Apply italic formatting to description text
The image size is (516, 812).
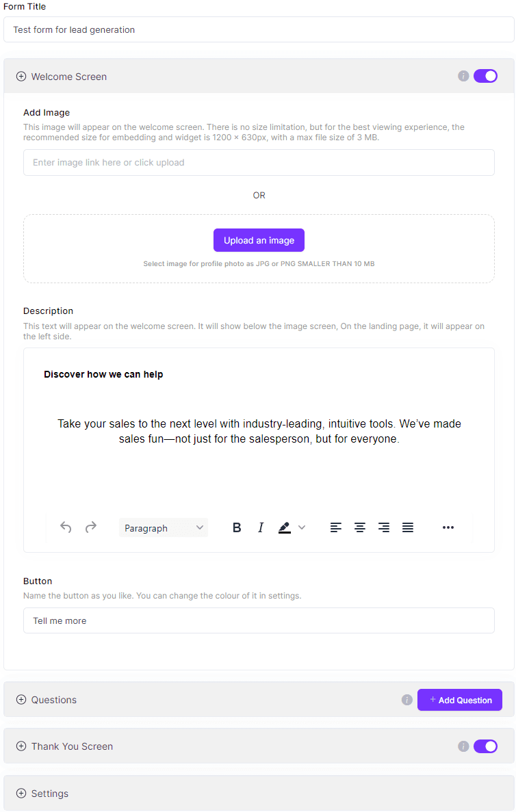261,527
